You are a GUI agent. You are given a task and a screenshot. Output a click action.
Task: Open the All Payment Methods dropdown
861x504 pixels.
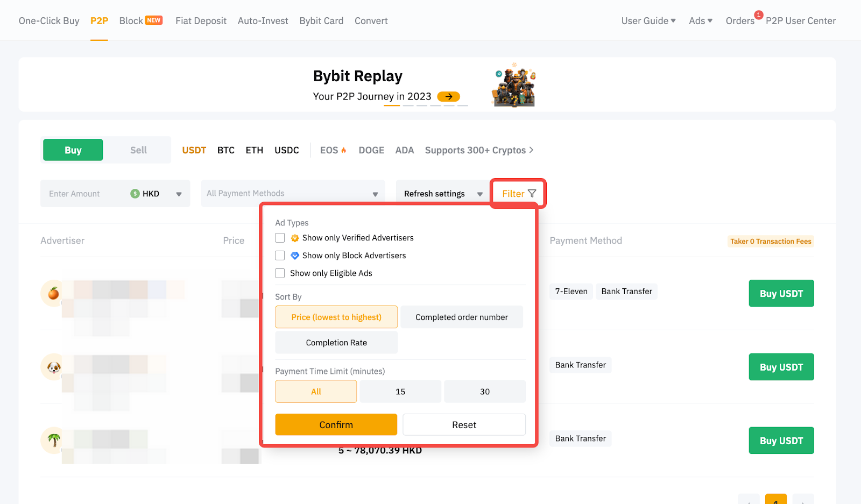[293, 194]
